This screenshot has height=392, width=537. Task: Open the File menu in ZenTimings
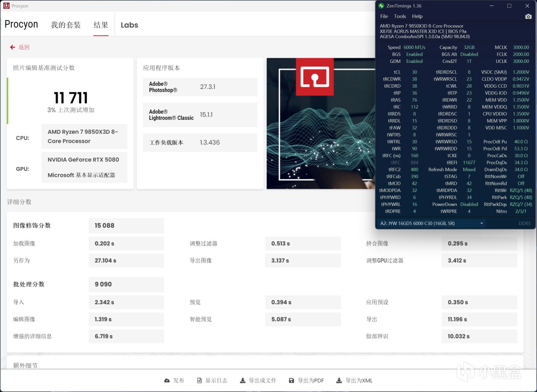(384, 16)
